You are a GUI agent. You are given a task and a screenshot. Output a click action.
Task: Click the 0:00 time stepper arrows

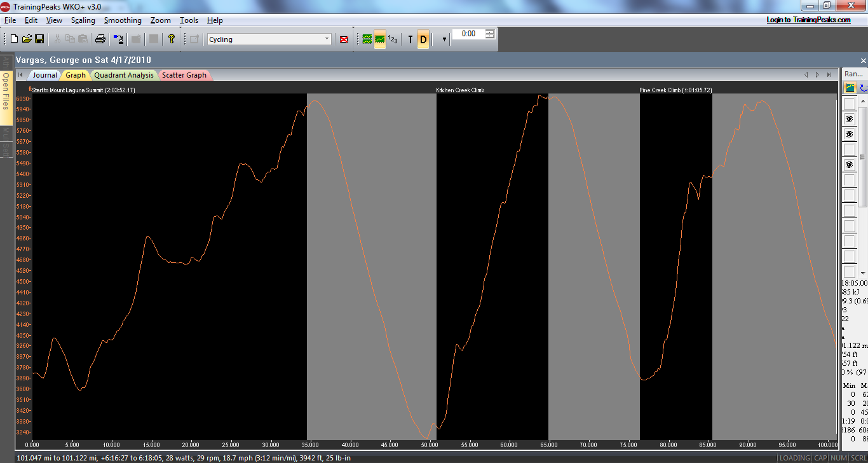click(x=490, y=34)
